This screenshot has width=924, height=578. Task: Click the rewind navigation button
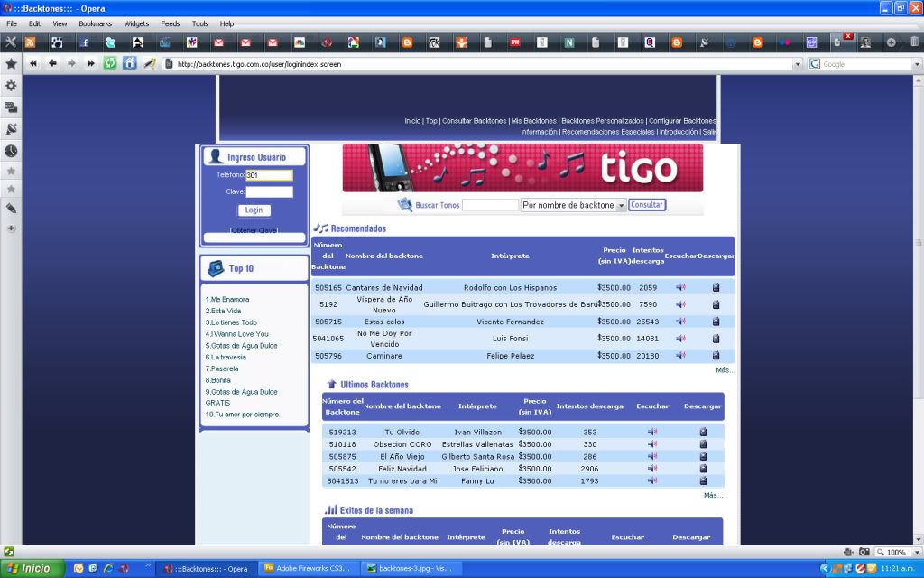point(33,63)
